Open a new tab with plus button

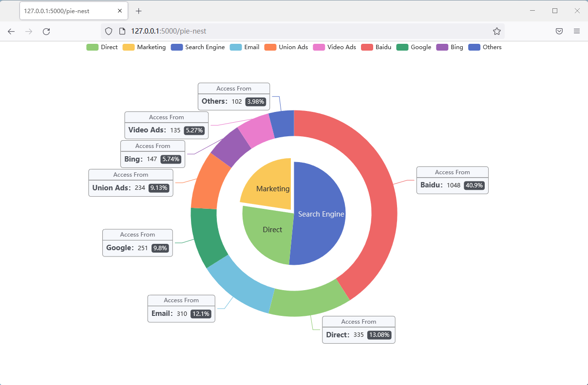[139, 11]
